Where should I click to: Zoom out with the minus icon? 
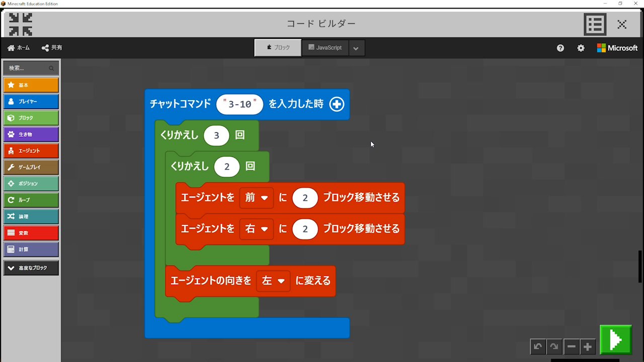(571, 346)
